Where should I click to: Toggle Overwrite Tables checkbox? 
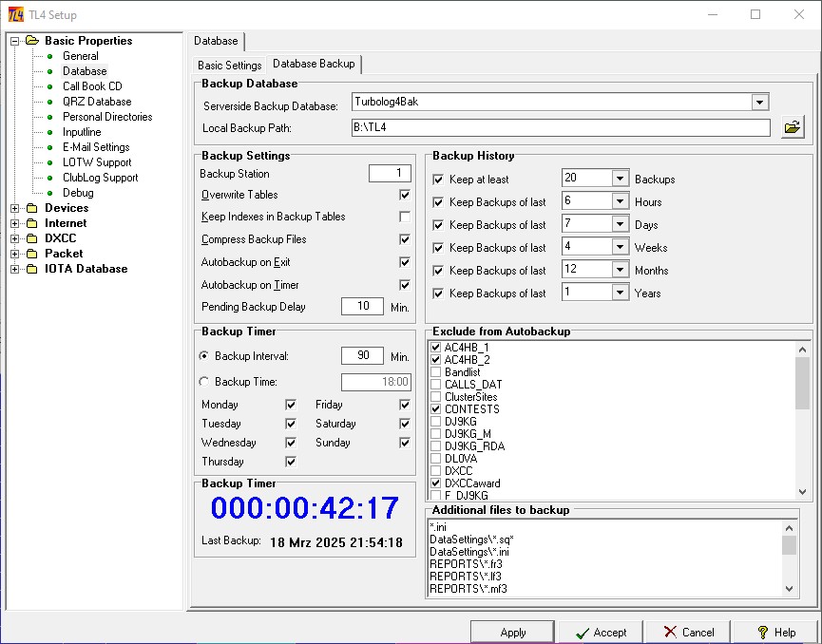pos(405,195)
